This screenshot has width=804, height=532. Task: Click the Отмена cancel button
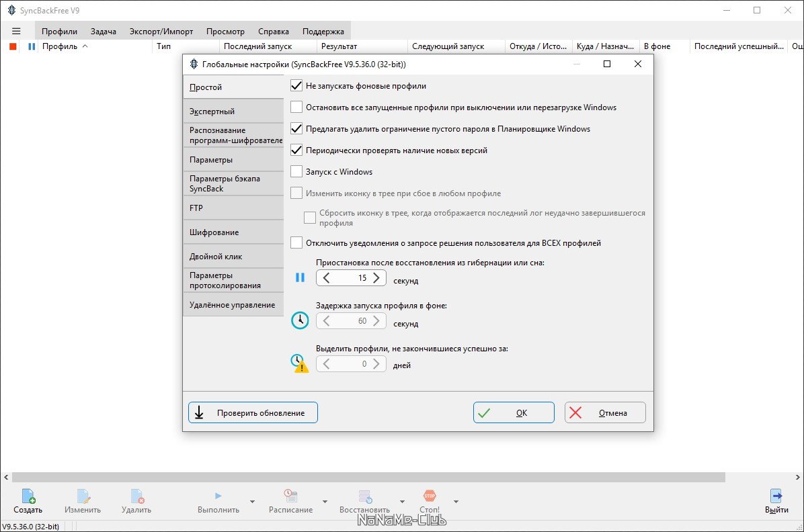click(x=605, y=412)
